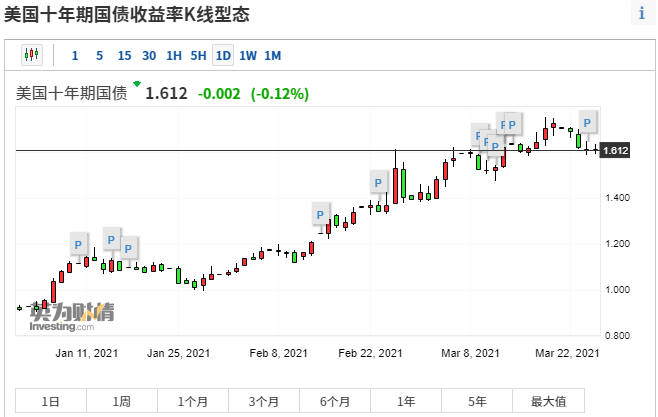The image size is (658, 417).
Task: Click the P pattern marker above Feb 22 candle
Action: tap(379, 182)
